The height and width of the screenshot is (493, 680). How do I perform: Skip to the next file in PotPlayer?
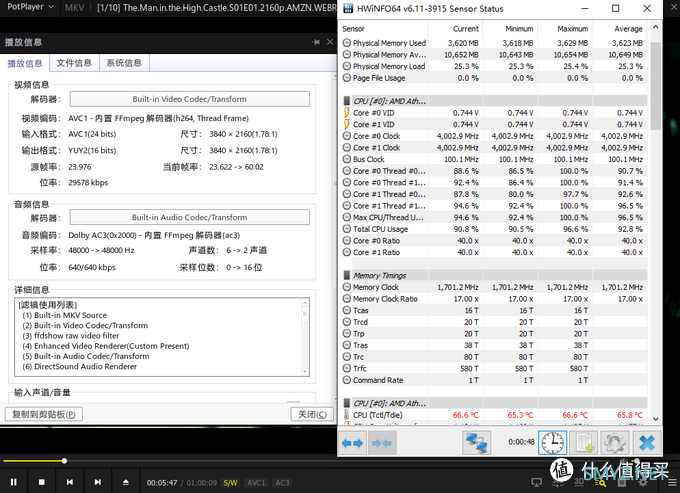click(98, 482)
